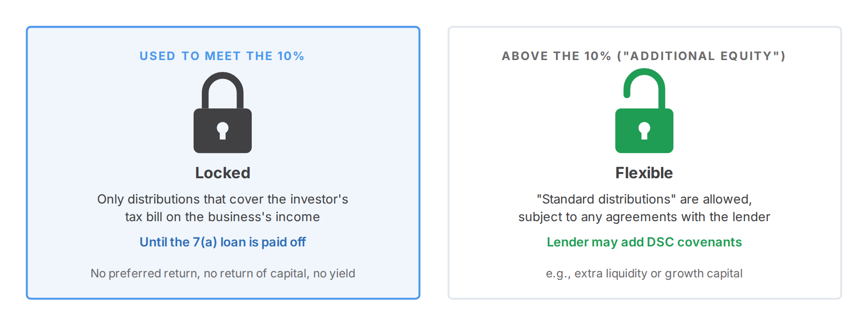Select the blue-bordered Locked card
868x326 pixels.
223,163
